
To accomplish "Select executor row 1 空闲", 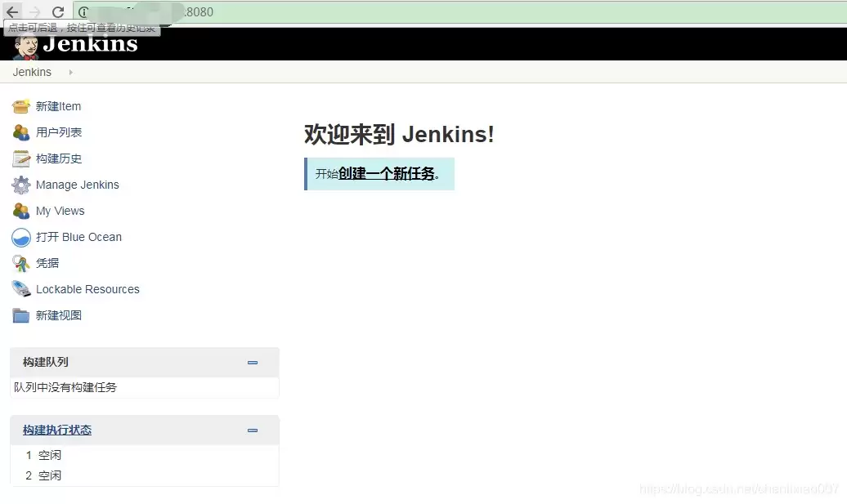I will (x=43, y=455).
